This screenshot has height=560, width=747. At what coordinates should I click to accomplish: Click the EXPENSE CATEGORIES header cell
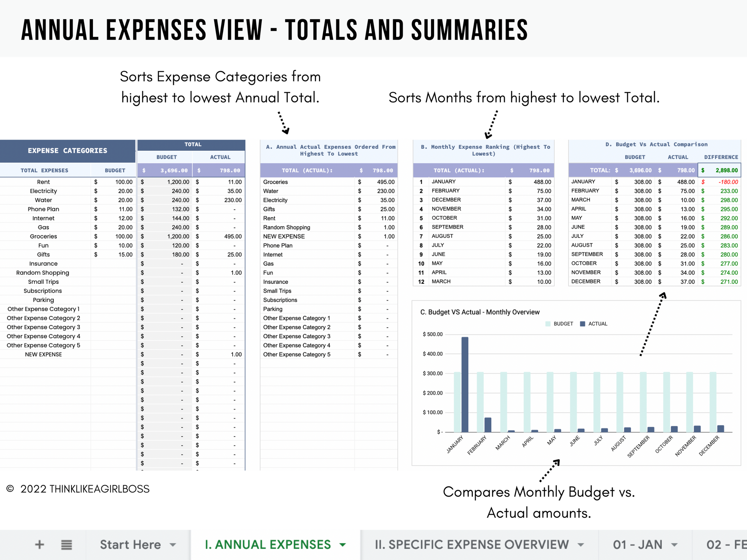coord(68,151)
